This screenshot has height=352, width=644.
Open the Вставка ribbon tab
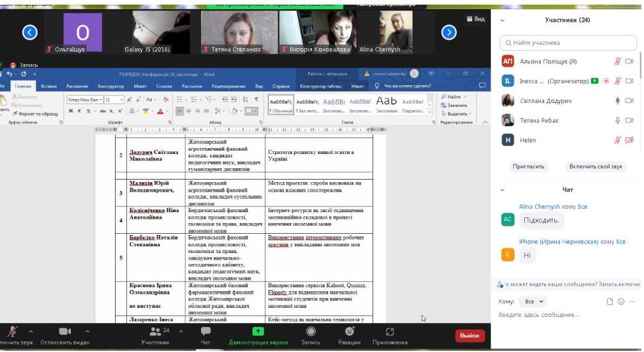[x=49, y=86]
